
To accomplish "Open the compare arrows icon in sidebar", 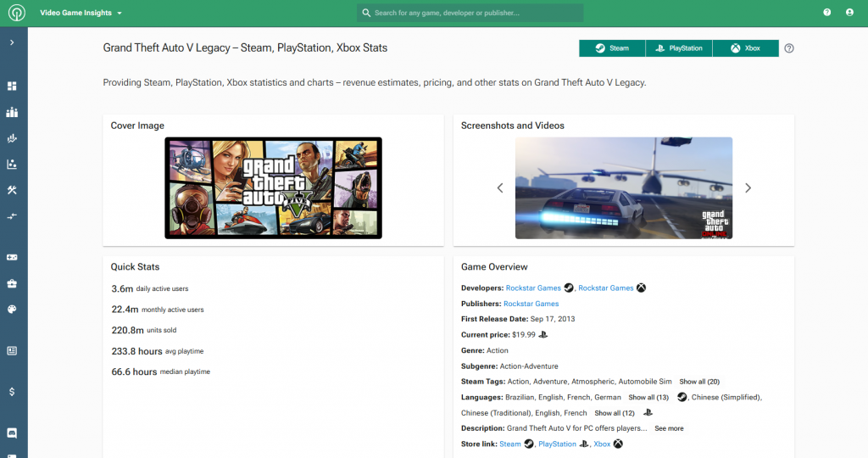I will (12, 216).
